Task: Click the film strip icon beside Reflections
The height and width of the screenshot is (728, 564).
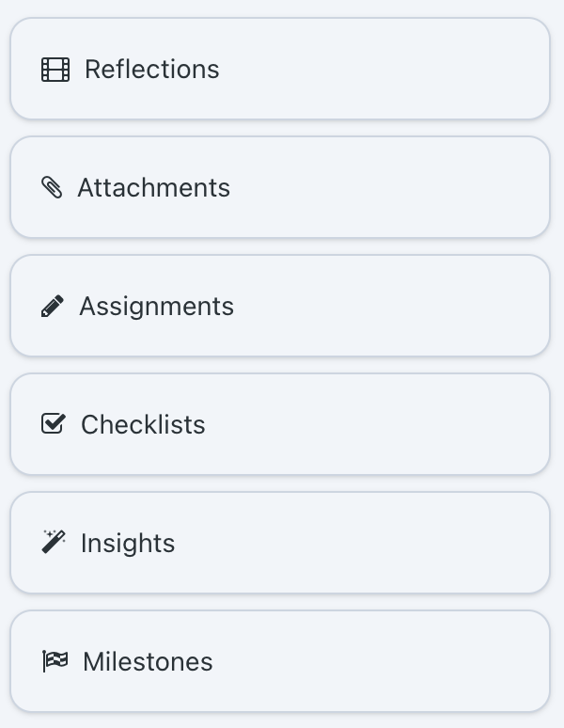Action: pos(55,70)
